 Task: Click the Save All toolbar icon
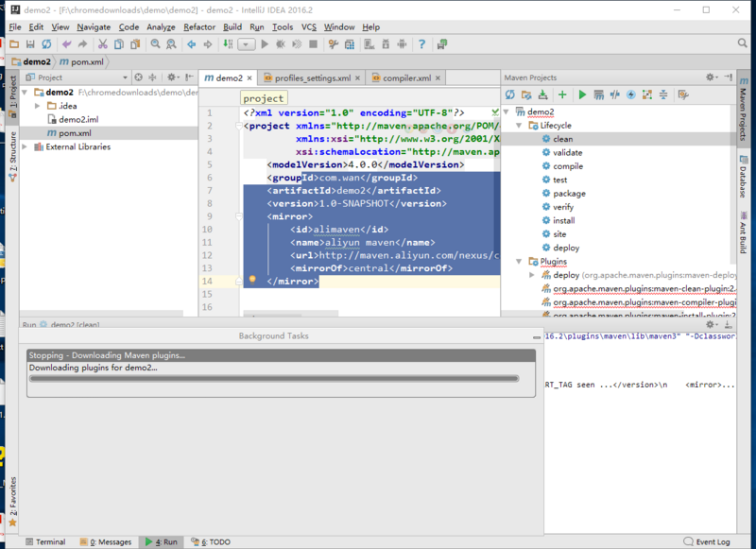30,44
